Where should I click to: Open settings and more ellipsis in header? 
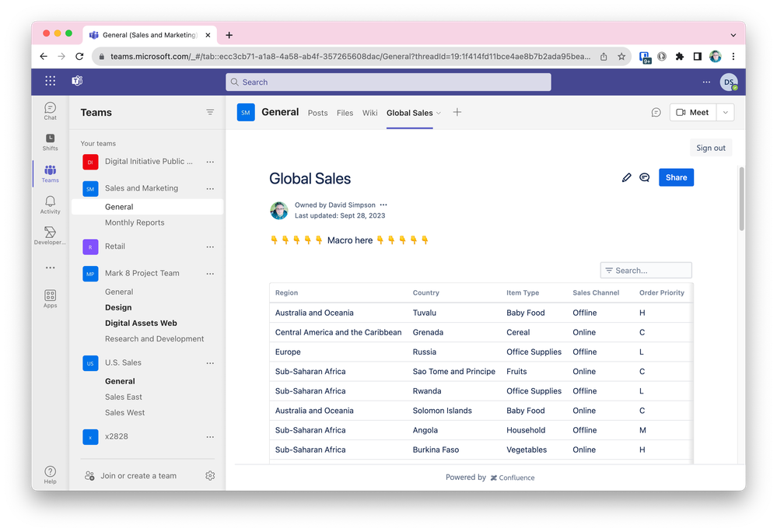[x=706, y=82]
